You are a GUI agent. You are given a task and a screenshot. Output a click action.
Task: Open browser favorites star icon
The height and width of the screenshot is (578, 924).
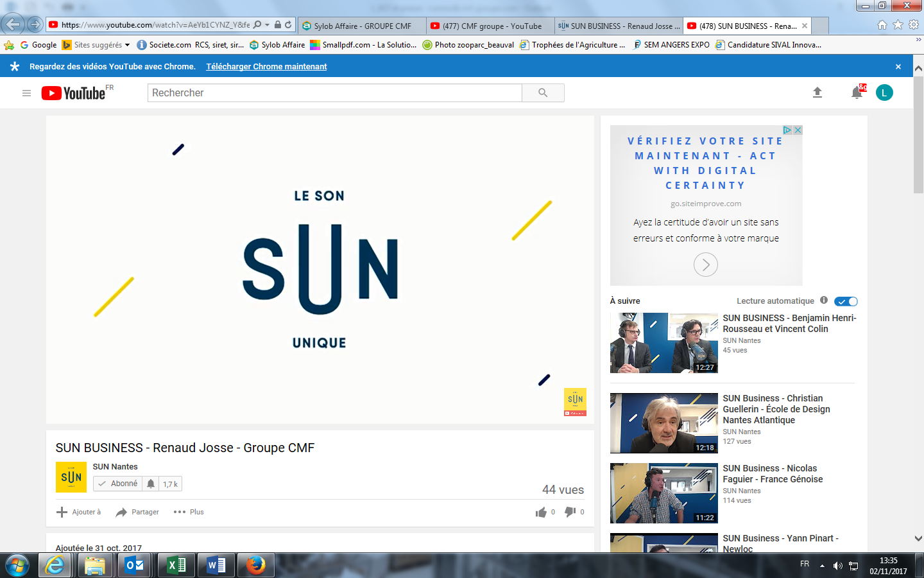(x=898, y=24)
